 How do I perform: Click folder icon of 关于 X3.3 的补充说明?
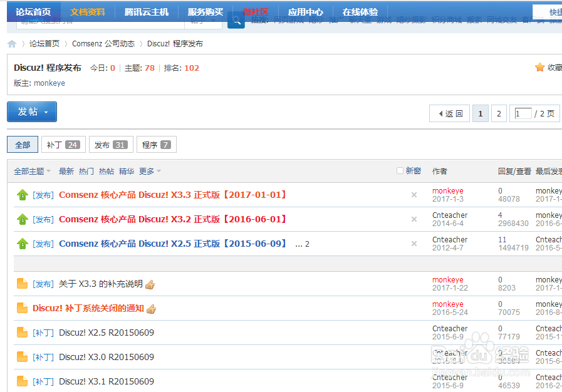(22, 284)
